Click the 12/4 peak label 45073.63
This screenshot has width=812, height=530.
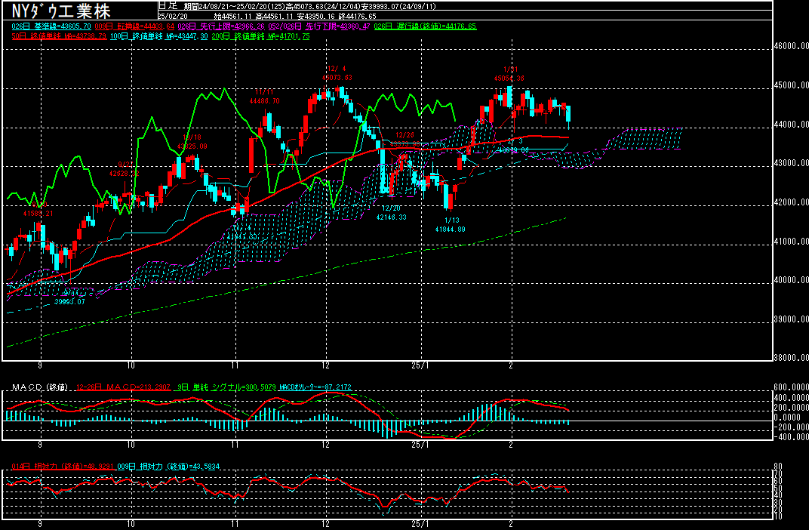point(337,78)
